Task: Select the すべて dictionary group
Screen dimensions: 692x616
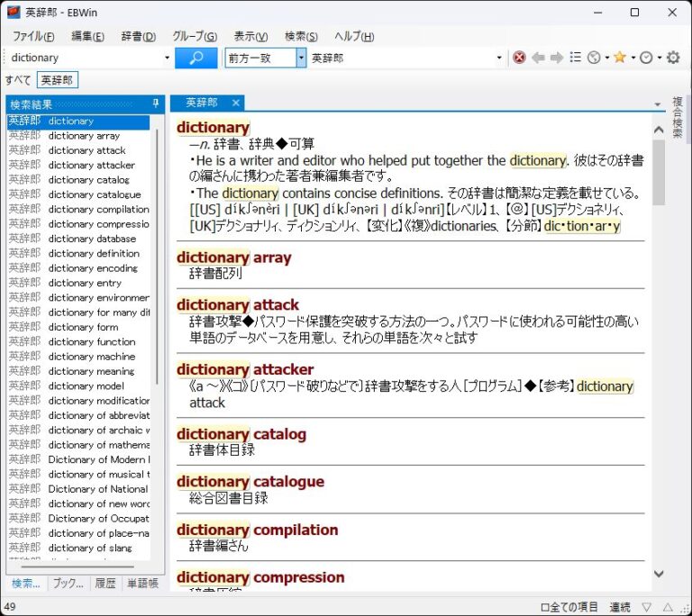Action: (x=18, y=80)
